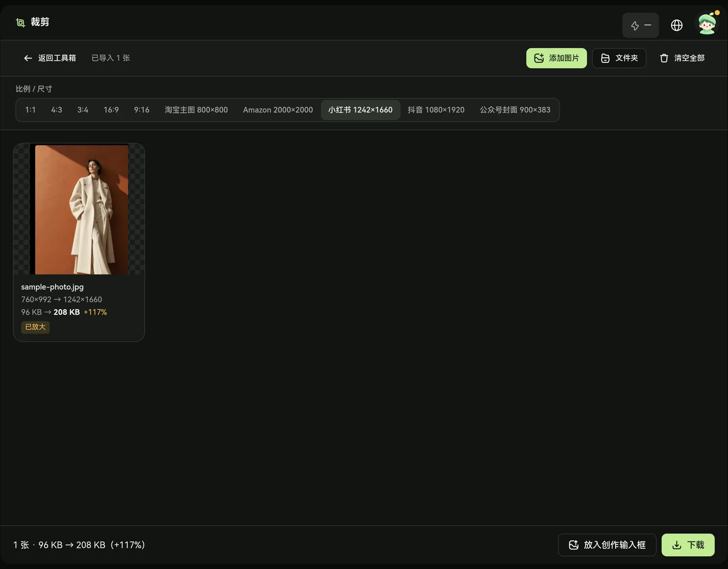
Task: Open the globe language switcher
Action: point(677,25)
